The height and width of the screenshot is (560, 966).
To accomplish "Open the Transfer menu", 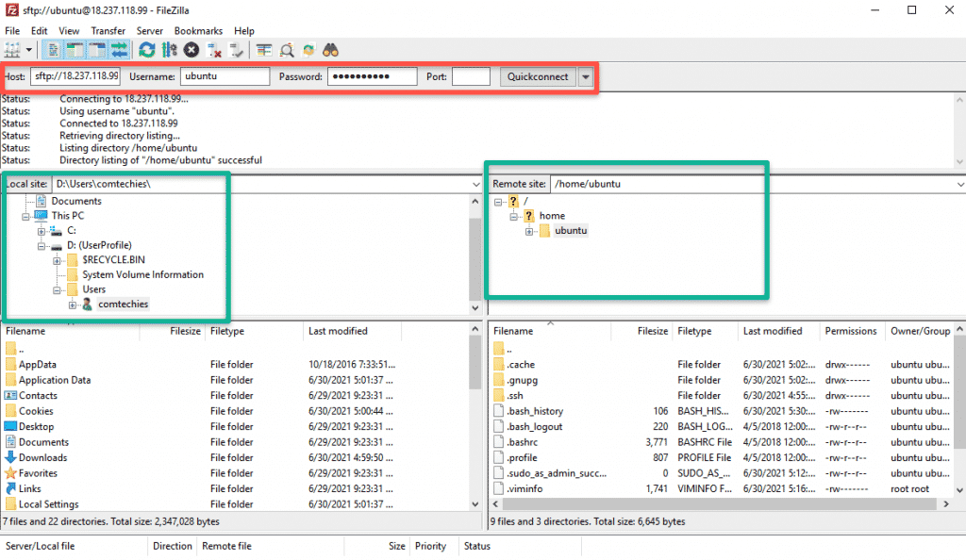I will [x=108, y=30].
